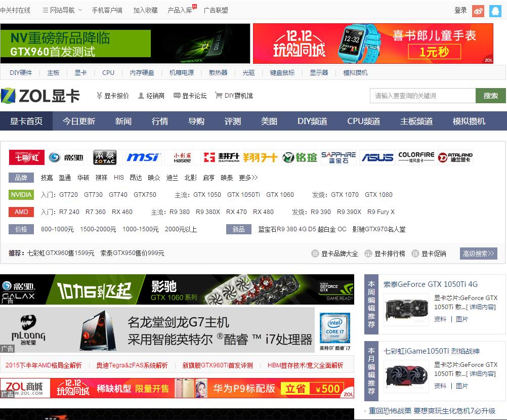Open 显卡报价 price link
The image size is (507, 420).
click(x=113, y=96)
